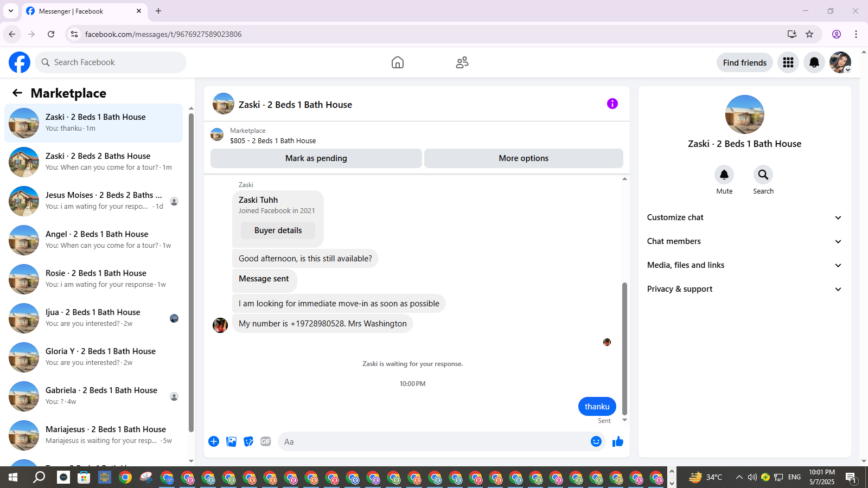The height and width of the screenshot is (488, 868).
Task: Bookmark this page star icon
Action: pyautogui.click(x=809, y=34)
